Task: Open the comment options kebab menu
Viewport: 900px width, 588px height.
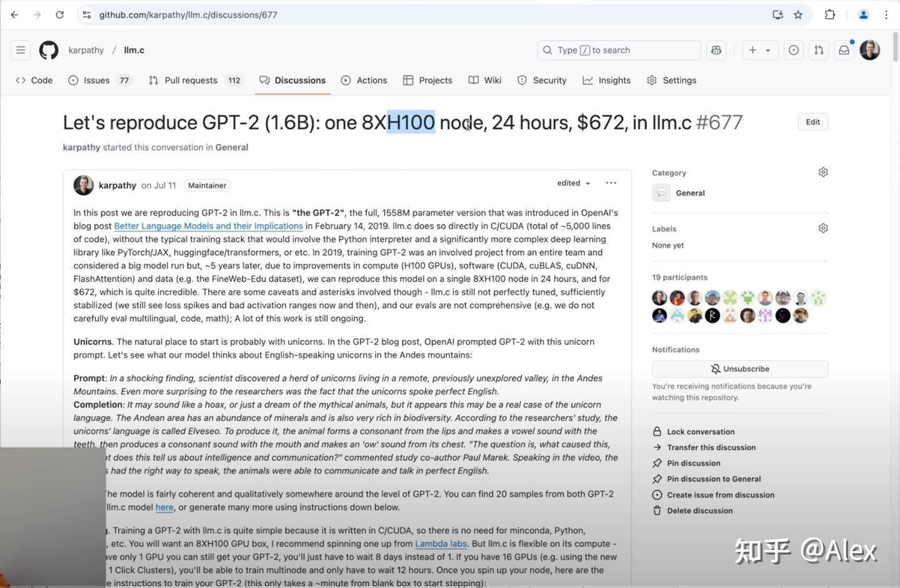Action: [x=611, y=182]
